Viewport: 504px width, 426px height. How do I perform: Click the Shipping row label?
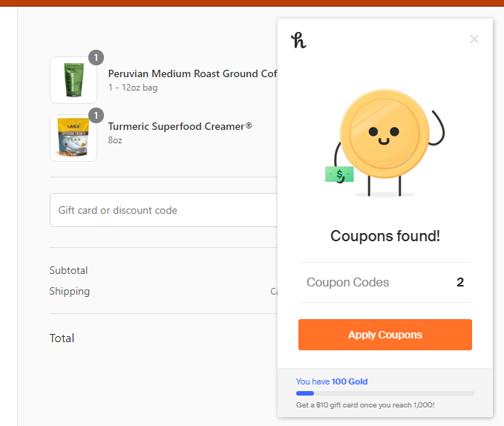[x=70, y=291]
